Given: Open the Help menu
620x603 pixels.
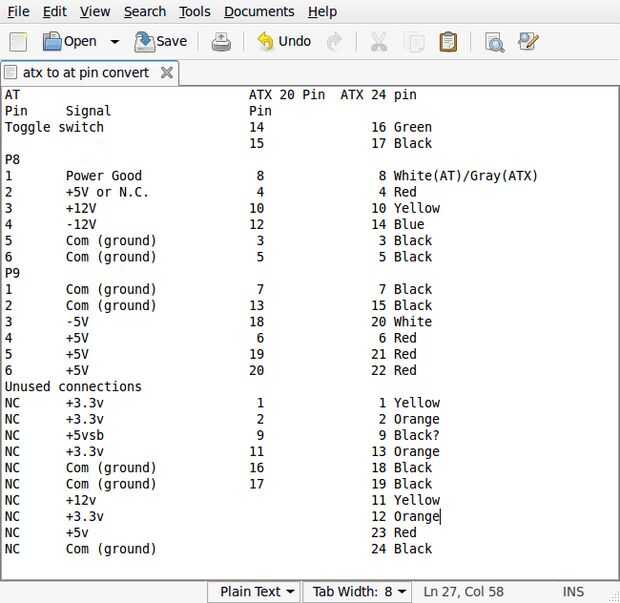Looking at the screenshot, I should 322,11.
